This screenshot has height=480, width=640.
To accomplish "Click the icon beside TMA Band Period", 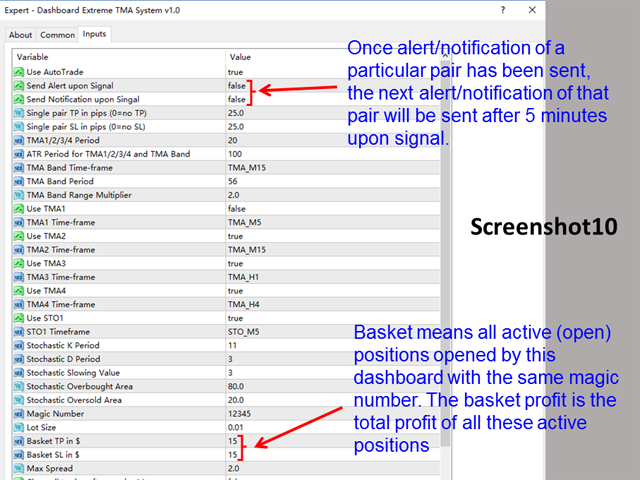I will click(x=19, y=181).
